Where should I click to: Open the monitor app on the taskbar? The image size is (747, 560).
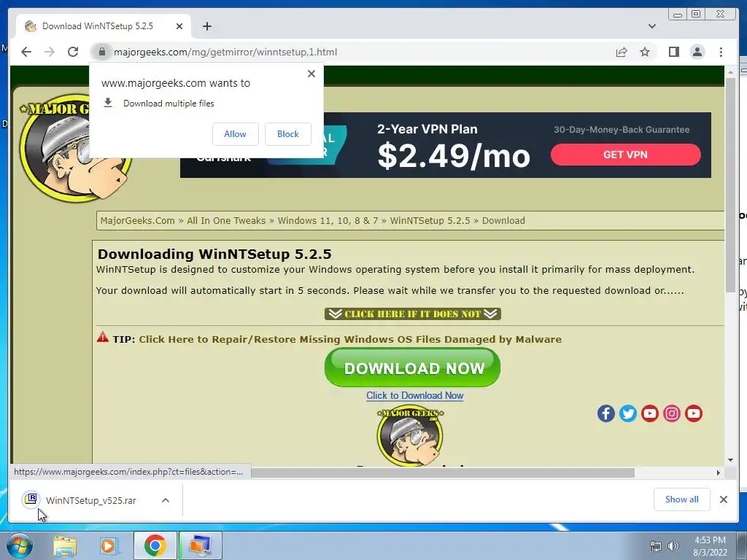click(201, 545)
